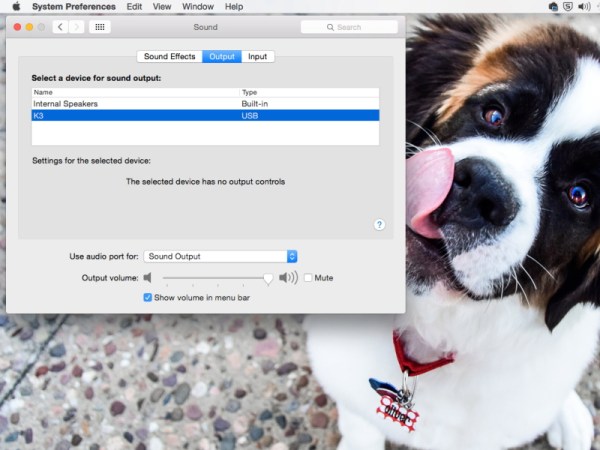Click the S shield menu bar icon

click(568, 6)
